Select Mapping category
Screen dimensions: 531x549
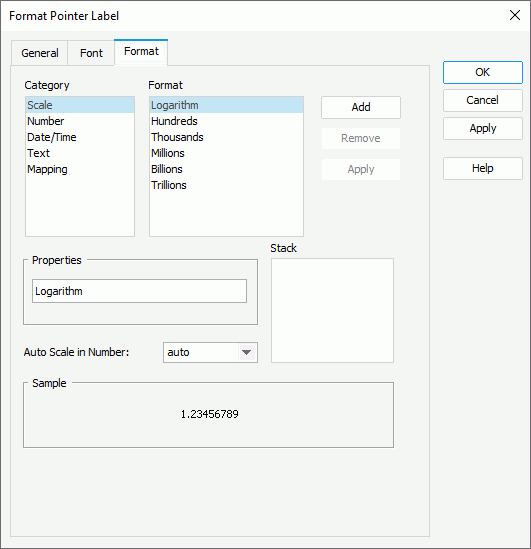pyautogui.click(x=80, y=169)
